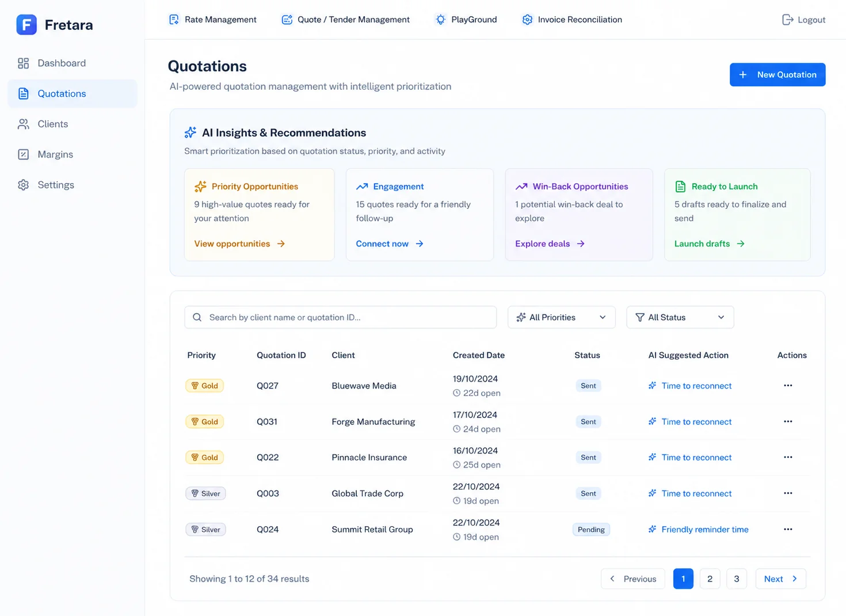This screenshot has height=616, width=846.
Task: Click the Connect now link
Action: pyautogui.click(x=390, y=244)
